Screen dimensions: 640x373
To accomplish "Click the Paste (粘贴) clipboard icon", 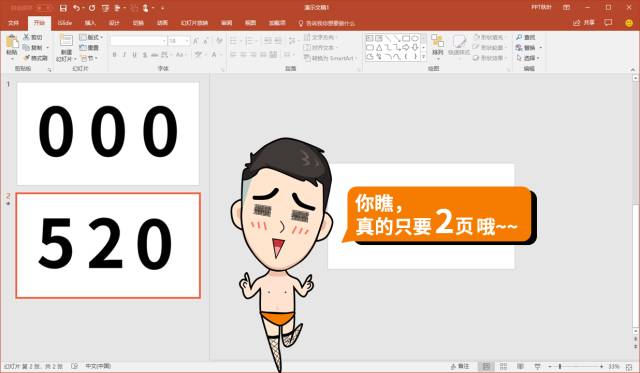I will 12,41.
